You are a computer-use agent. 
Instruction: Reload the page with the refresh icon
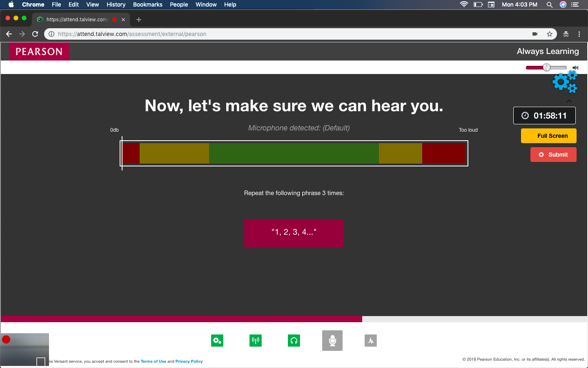[35, 34]
